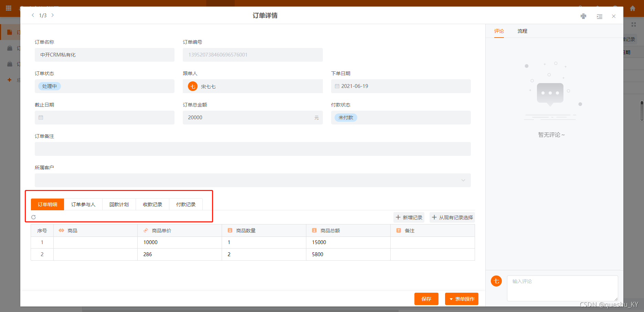Image resolution: width=644 pixels, height=312 pixels.
Task: Open the 回款计划 tab
Action: (x=119, y=204)
